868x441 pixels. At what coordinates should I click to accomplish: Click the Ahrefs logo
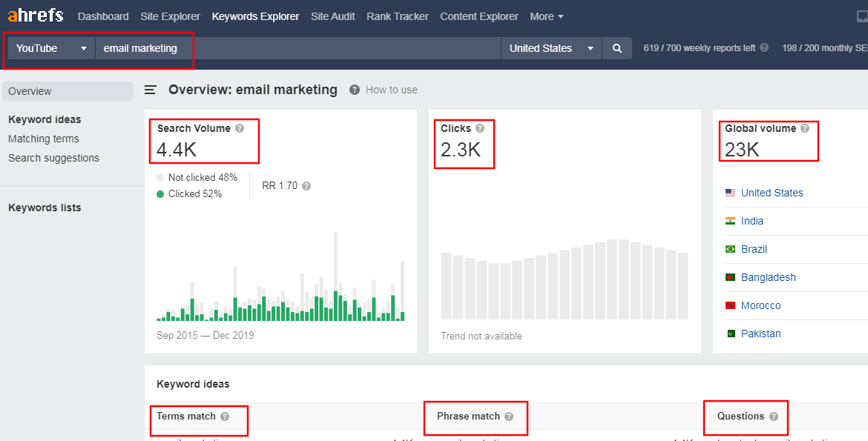35,14
